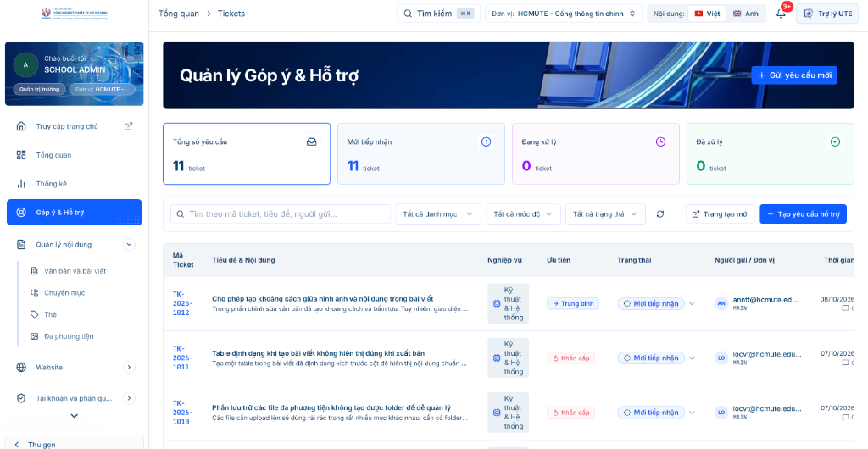Switch content language to Anh
868x449 pixels.
tap(746, 14)
